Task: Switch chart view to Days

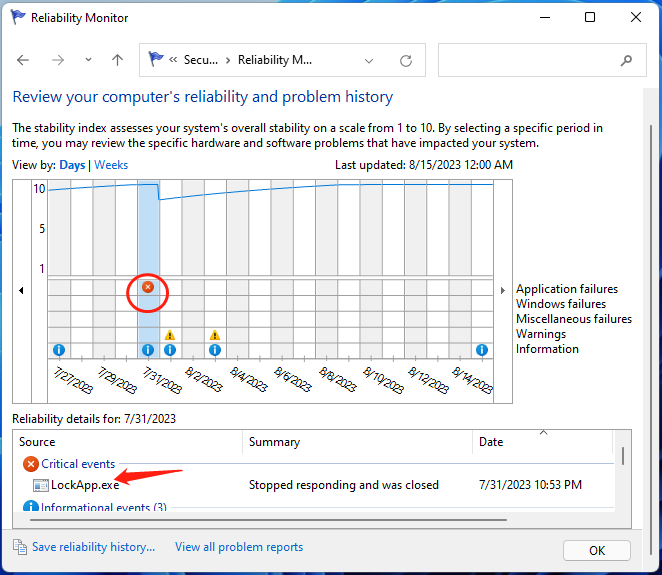Action: tap(72, 165)
